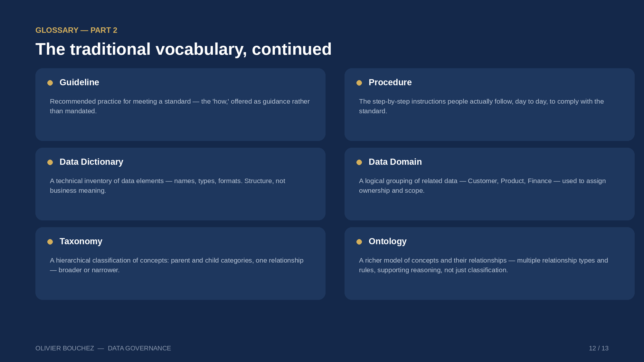644x362 pixels.
Task: Click the slide title 'The traditional vocabulary, continued'
Action: click(184, 49)
